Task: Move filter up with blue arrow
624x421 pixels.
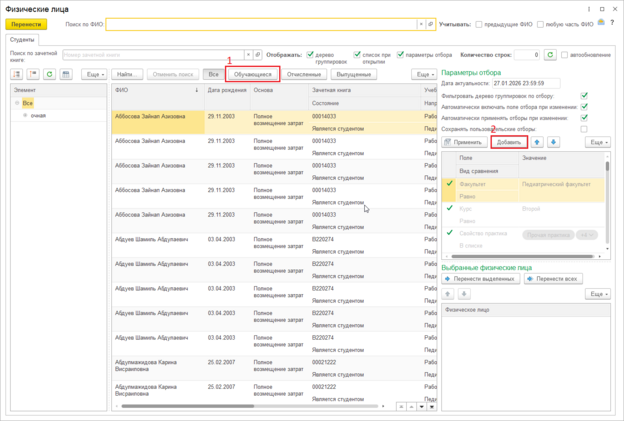Action: (x=538, y=143)
